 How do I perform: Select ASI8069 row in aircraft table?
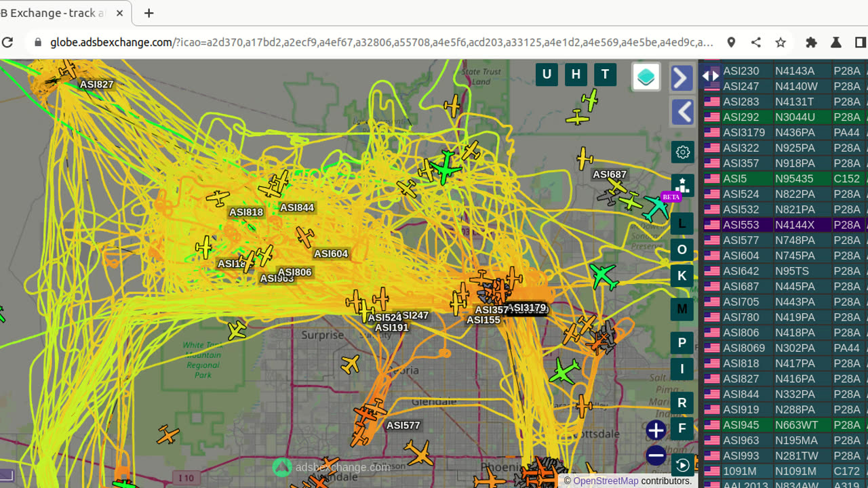783,348
